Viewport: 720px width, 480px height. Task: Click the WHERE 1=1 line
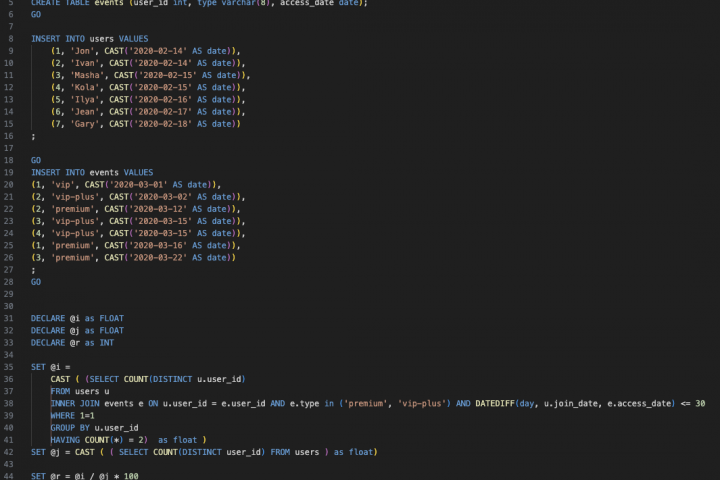(x=73, y=416)
